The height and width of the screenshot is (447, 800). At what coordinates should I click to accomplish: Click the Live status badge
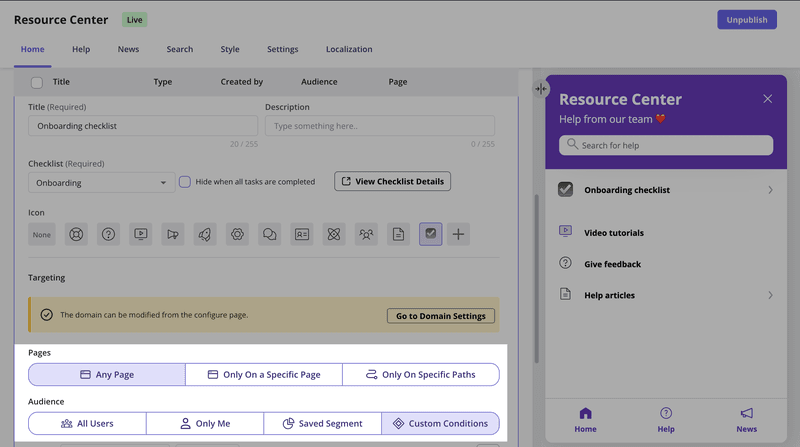(x=135, y=20)
